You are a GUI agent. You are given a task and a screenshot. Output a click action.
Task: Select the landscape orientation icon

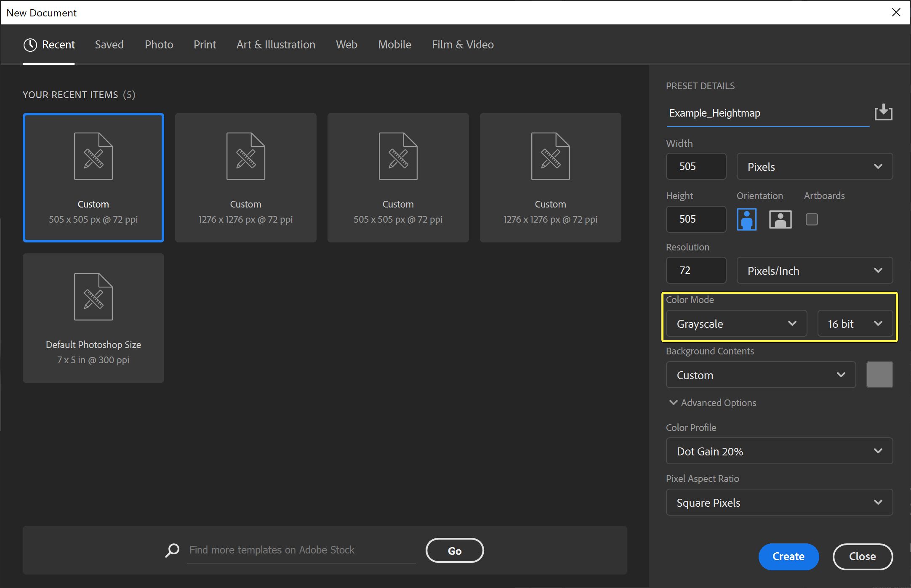click(x=780, y=219)
